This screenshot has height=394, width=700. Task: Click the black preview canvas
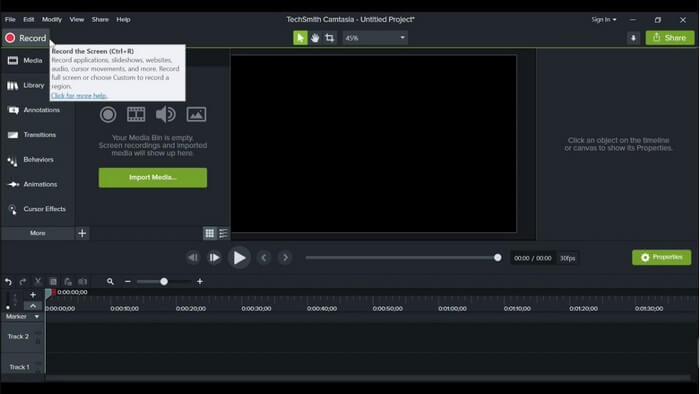click(373, 144)
